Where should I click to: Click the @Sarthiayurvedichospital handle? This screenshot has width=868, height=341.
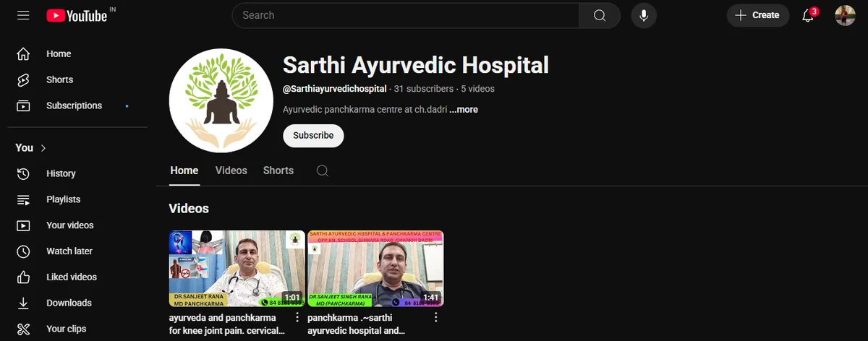tap(335, 89)
